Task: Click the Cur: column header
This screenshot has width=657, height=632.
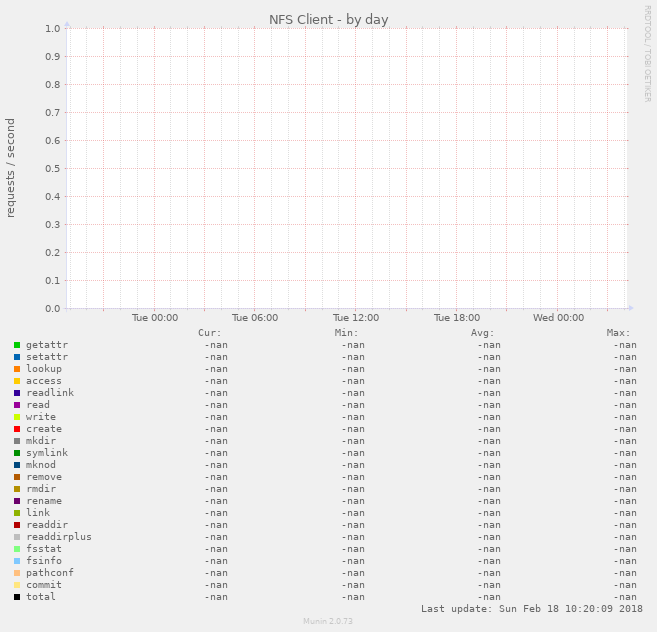Action: click(x=210, y=333)
